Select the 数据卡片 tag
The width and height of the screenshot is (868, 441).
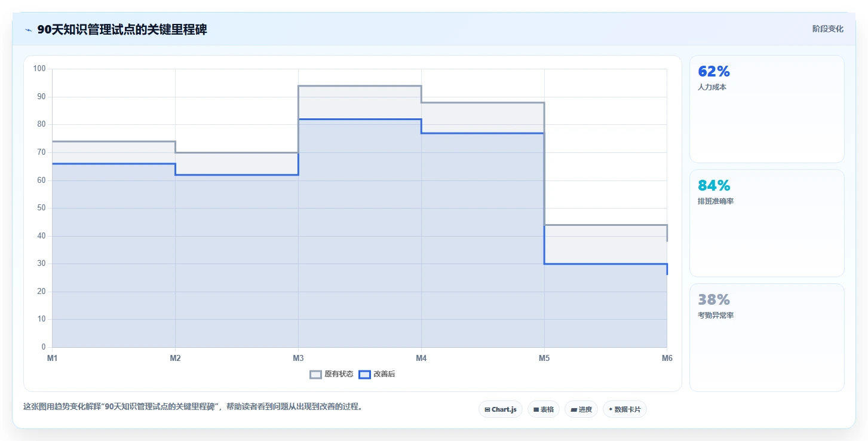coord(625,409)
